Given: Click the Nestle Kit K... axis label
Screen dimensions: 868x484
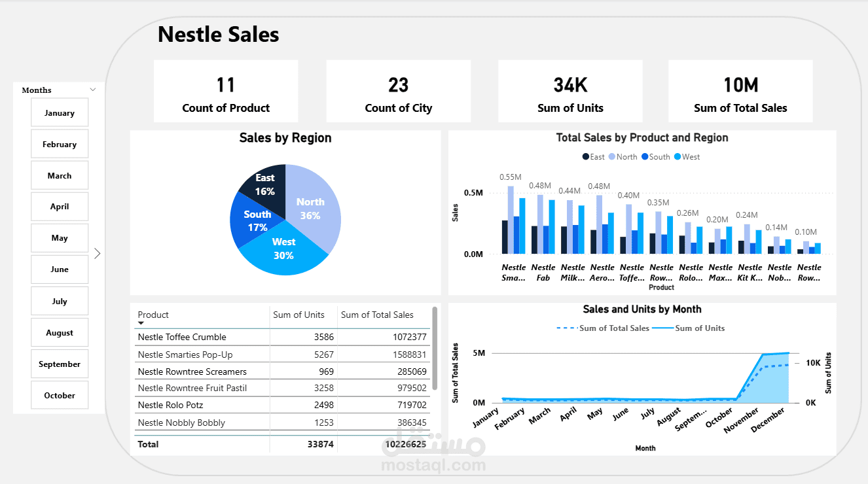Looking at the screenshot, I should (x=750, y=272).
